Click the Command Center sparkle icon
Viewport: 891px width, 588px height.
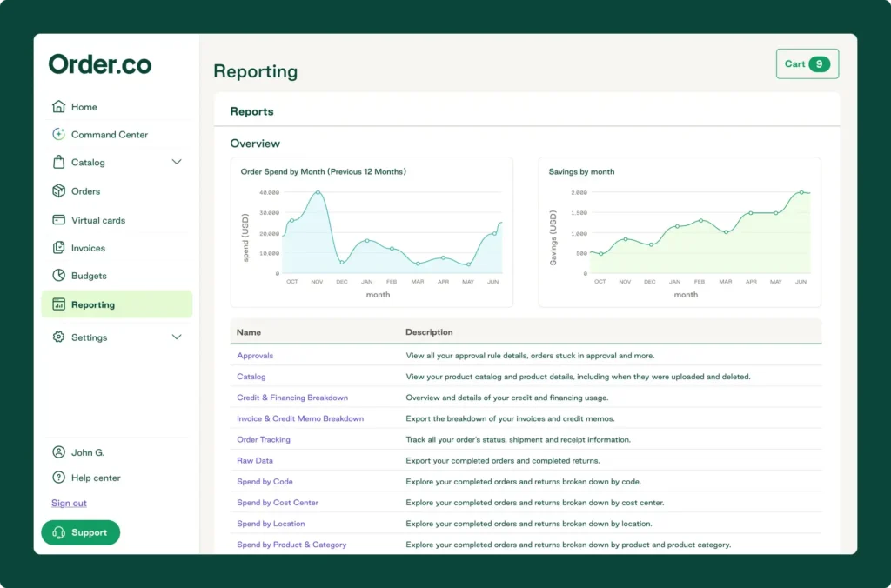pyautogui.click(x=59, y=135)
